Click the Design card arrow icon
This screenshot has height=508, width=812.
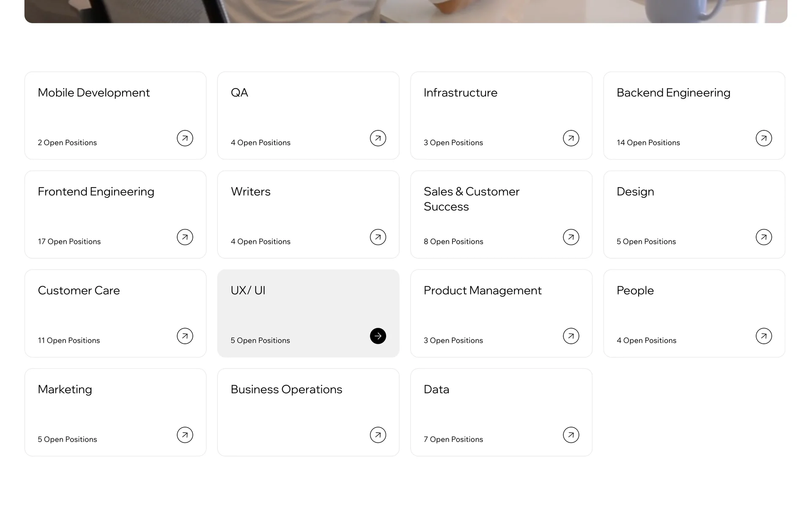(x=764, y=237)
